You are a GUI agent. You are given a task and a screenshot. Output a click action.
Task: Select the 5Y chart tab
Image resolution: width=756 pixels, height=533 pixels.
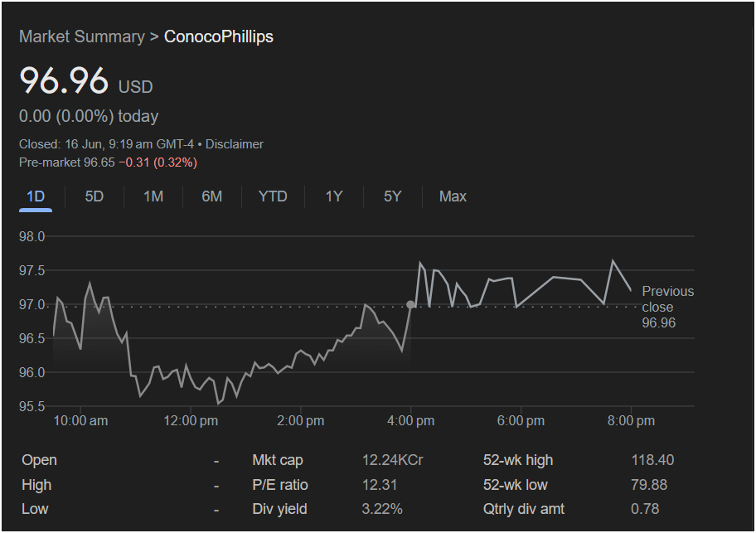click(392, 196)
